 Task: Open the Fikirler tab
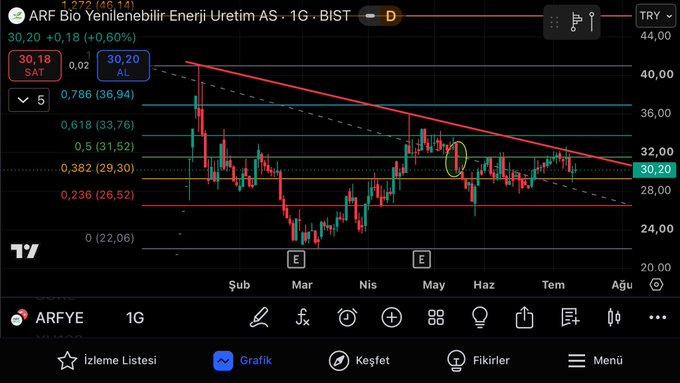coord(478,360)
